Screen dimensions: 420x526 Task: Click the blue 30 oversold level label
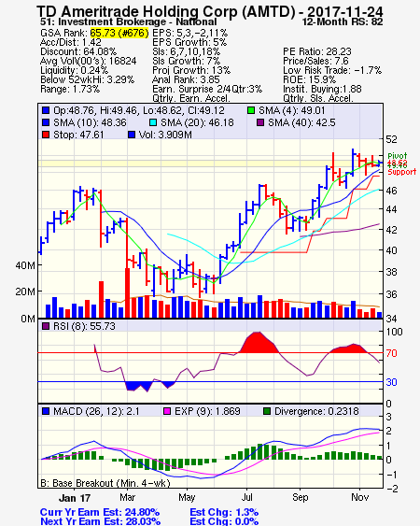(x=391, y=382)
